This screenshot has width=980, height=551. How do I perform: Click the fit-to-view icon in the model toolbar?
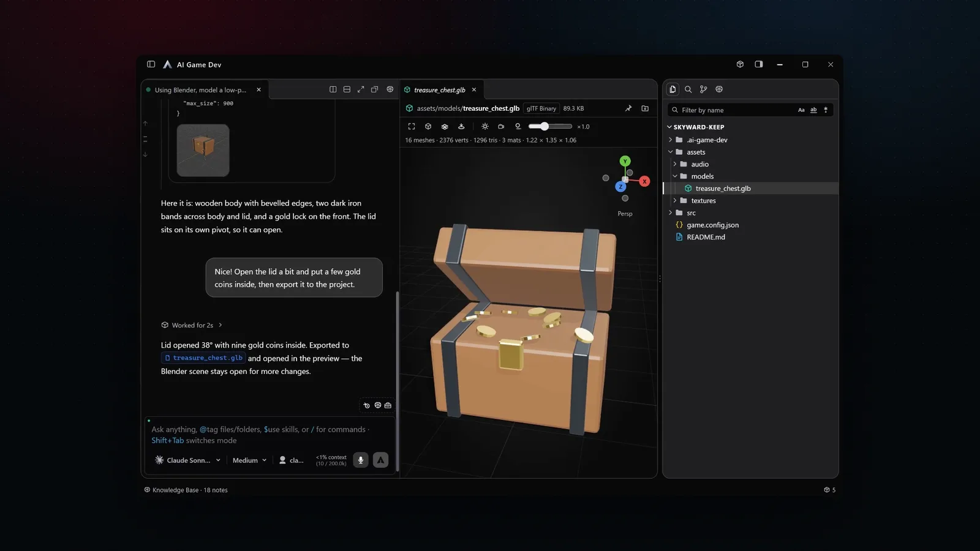click(x=412, y=127)
